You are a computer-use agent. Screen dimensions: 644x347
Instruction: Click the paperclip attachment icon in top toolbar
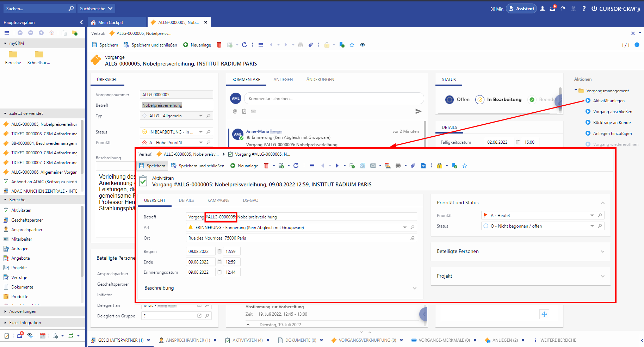(310, 45)
